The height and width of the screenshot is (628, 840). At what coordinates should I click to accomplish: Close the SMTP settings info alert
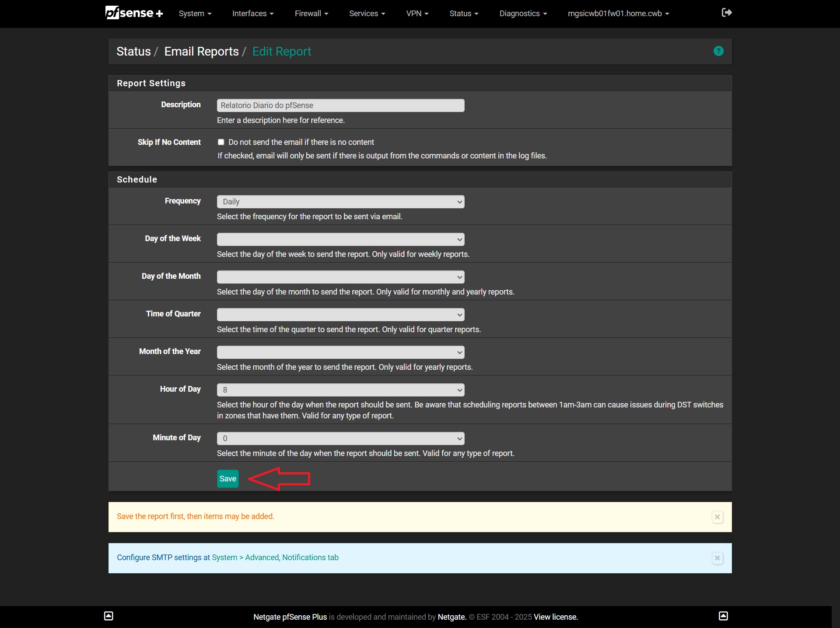717,558
